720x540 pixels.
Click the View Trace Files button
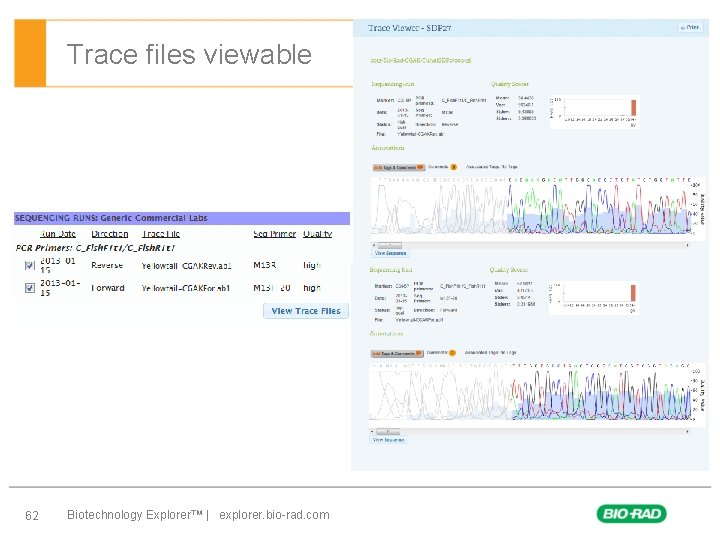point(306,311)
